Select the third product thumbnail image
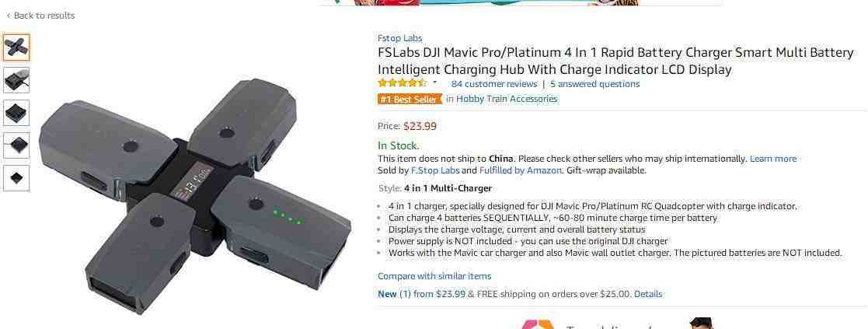Viewport: 868px width, 329px height. point(16,113)
